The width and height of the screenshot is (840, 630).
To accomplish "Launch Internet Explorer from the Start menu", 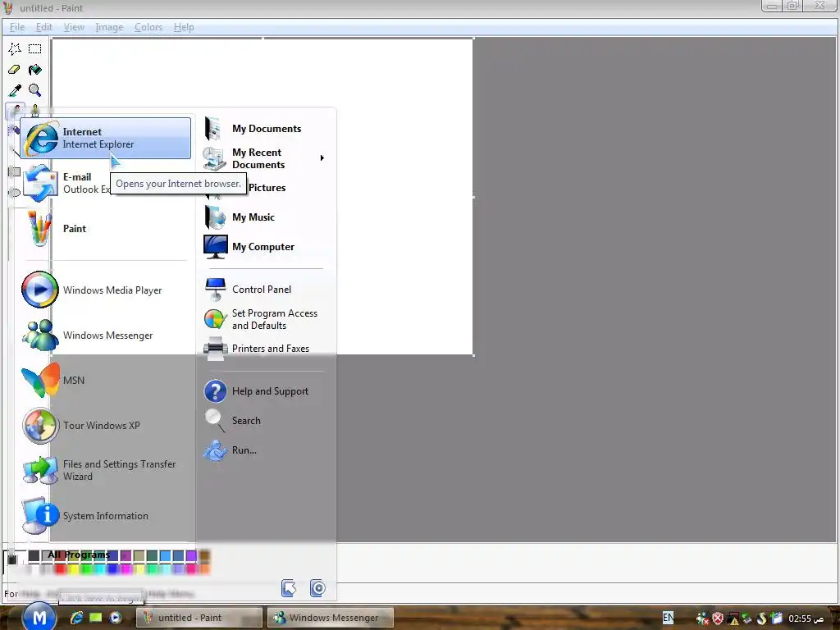I will (106, 138).
